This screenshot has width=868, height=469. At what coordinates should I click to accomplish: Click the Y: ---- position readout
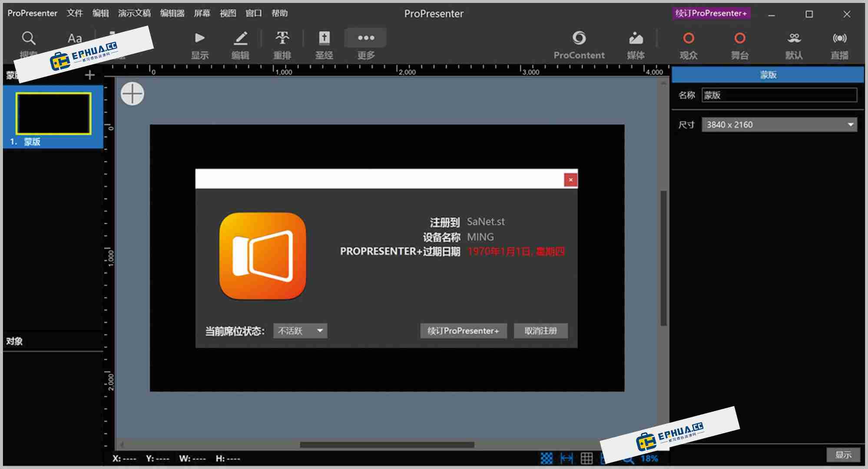click(x=157, y=458)
